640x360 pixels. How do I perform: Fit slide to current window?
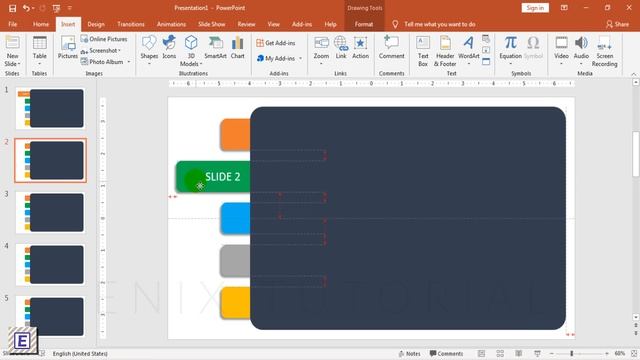[634, 353]
